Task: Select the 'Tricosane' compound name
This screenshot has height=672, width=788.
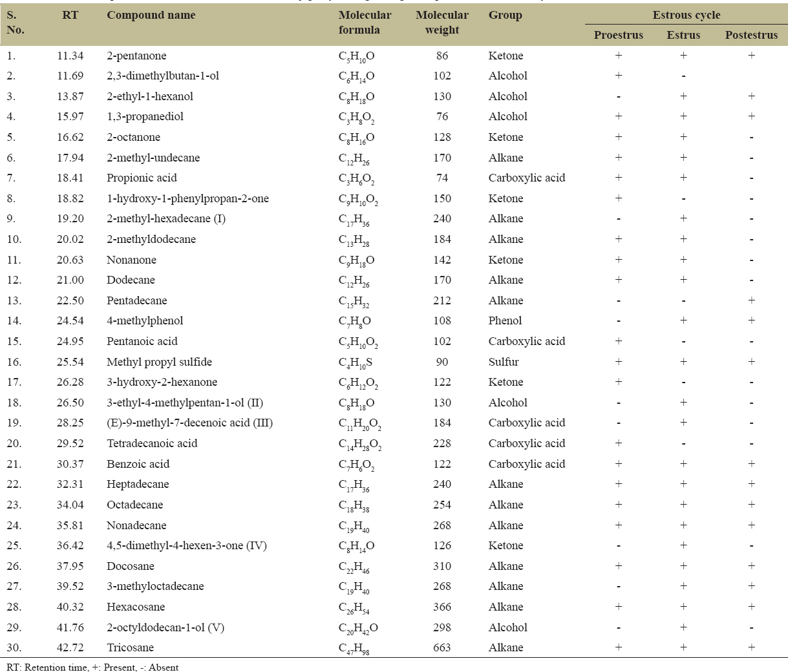Action: click(130, 647)
